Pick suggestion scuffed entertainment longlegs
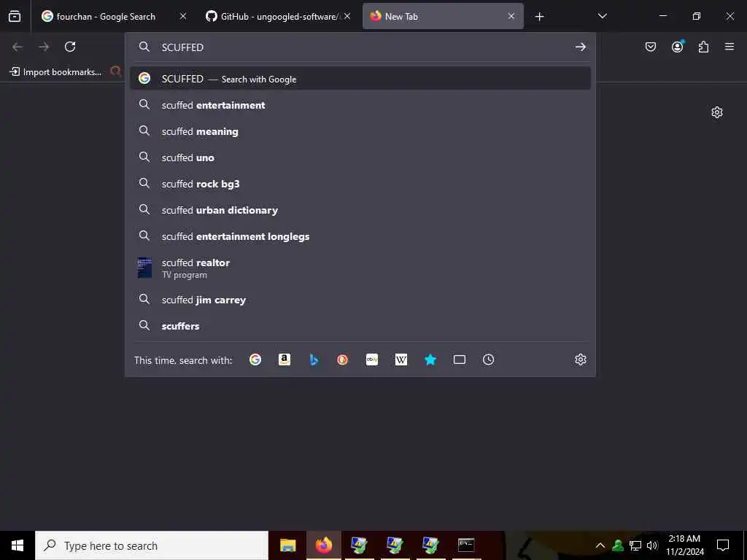Screen dimensions: 747x560 360,236
